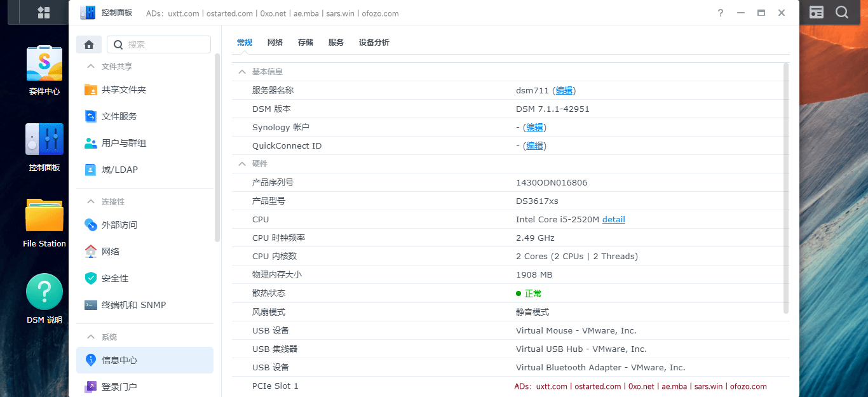Image resolution: width=868 pixels, height=397 pixels.
Task: Click the 2.49 GHz clock value
Action: click(x=535, y=238)
